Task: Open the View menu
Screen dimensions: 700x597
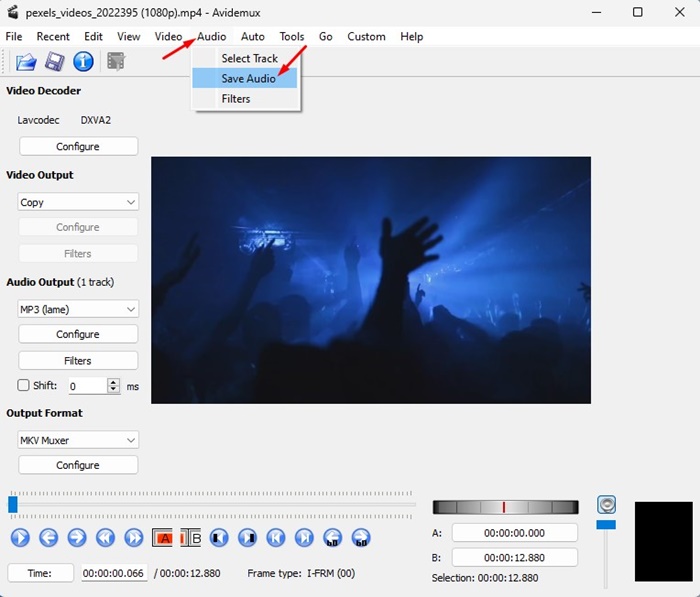Action: point(129,37)
